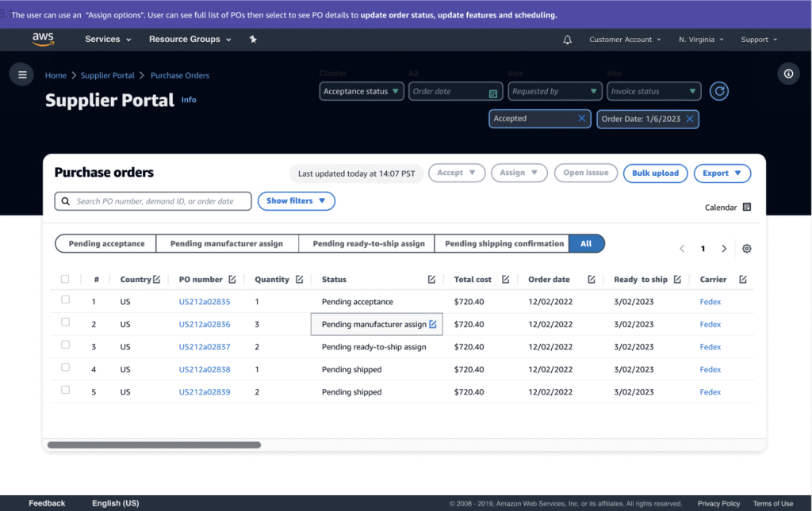Switch to Pending acceptance tab
This screenshot has height=511, width=812.
point(106,244)
